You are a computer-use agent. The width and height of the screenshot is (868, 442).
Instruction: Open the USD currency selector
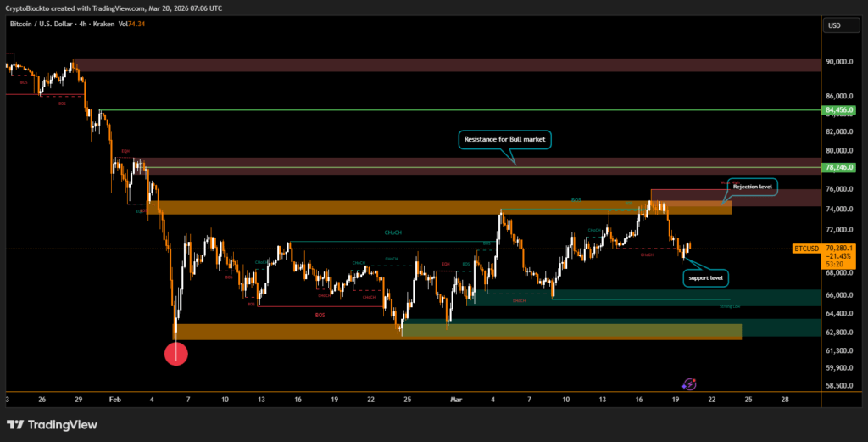click(x=833, y=25)
